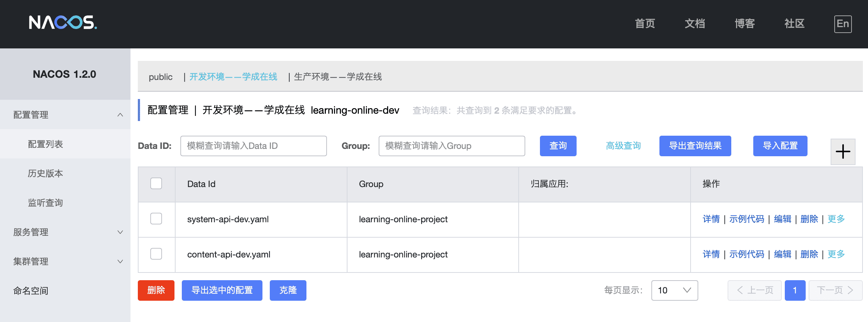Open 博客 in the top navigation
The width and height of the screenshot is (868, 322).
(744, 24)
